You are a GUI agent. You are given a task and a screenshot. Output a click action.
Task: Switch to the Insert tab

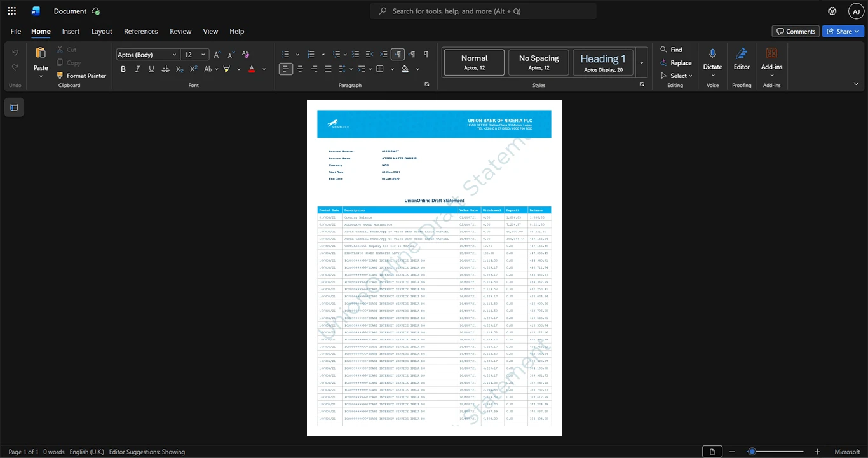click(x=71, y=31)
